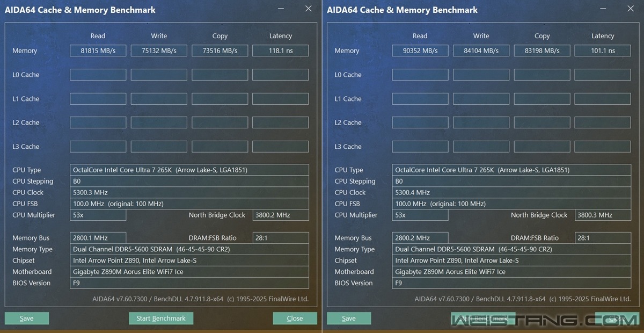Close the left window via its title bar X

tap(308, 9)
